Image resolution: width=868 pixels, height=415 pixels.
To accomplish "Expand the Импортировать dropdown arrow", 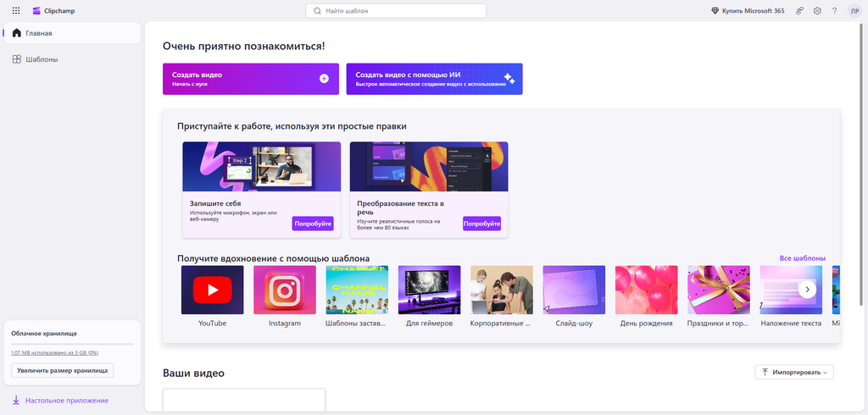I will 825,373.
